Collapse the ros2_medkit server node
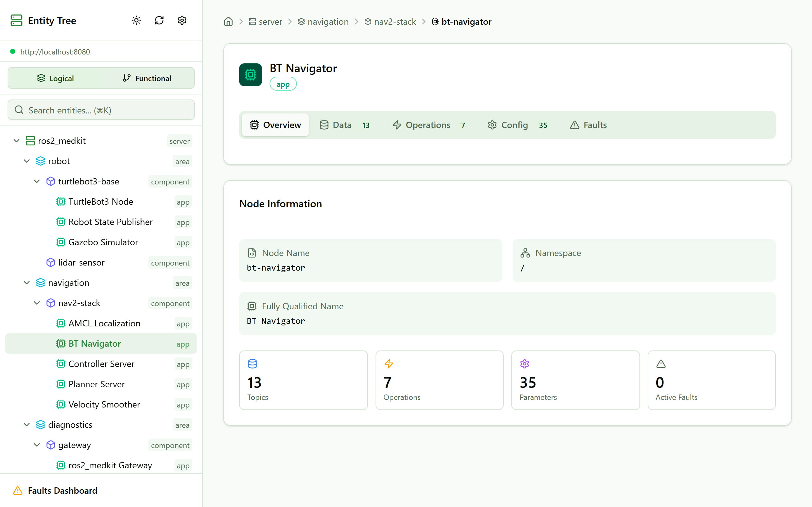Viewport: 812px width, 507px height. click(x=16, y=141)
